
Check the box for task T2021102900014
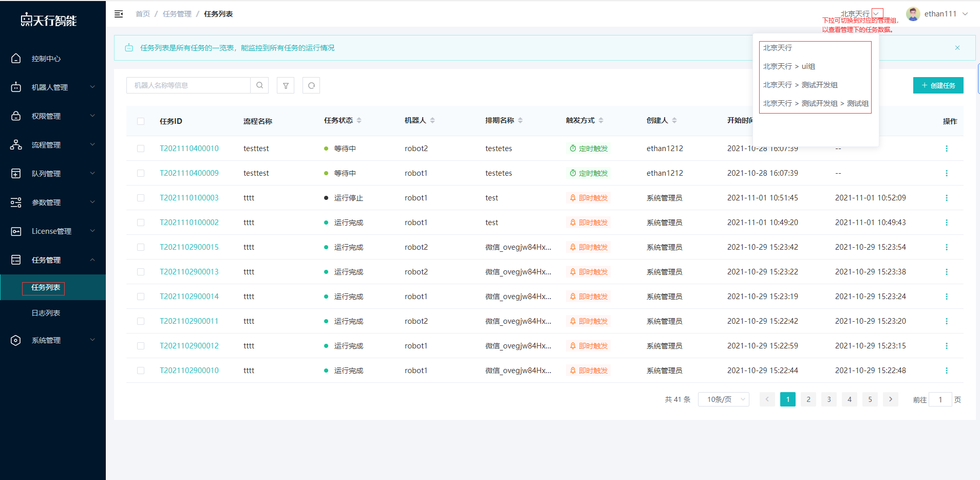tap(141, 297)
